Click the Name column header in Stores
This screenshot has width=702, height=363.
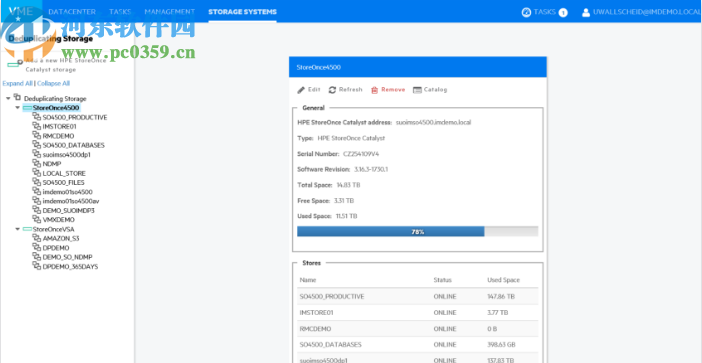tap(308, 280)
